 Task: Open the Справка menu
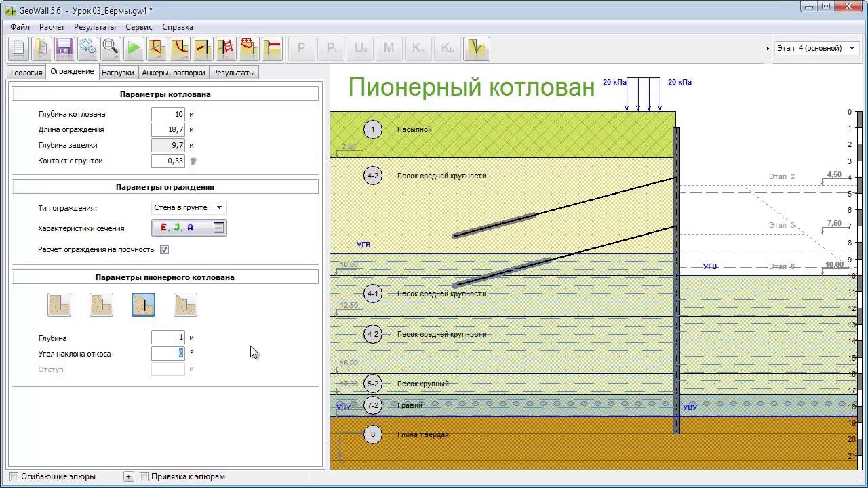pyautogui.click(x=178, y=27)
